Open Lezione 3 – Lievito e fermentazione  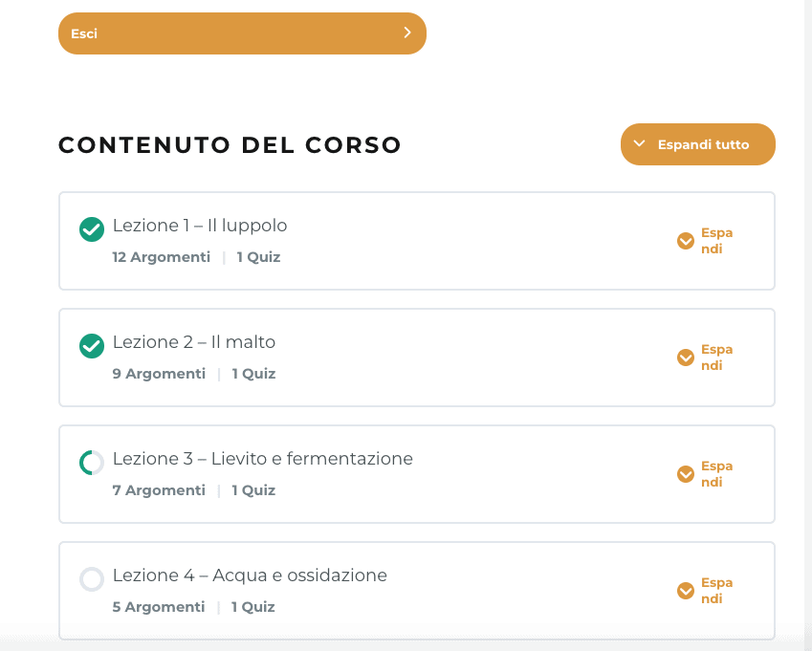[263, 459]
